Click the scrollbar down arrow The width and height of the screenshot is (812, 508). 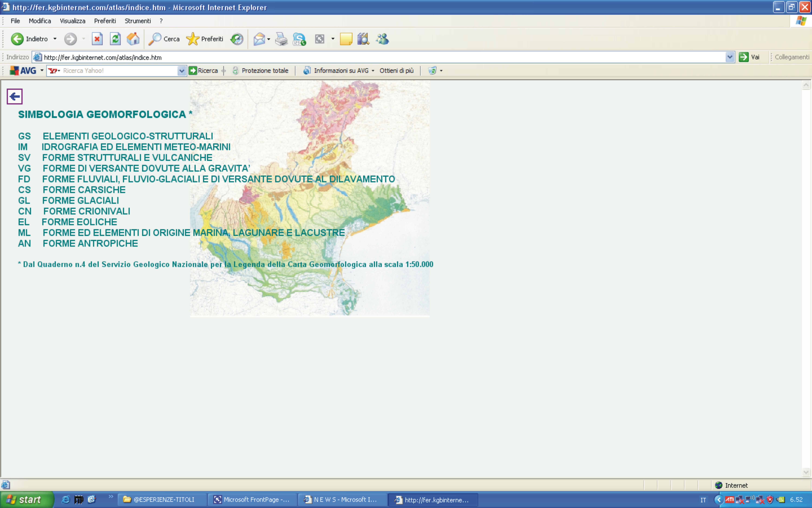pos(806,472)
